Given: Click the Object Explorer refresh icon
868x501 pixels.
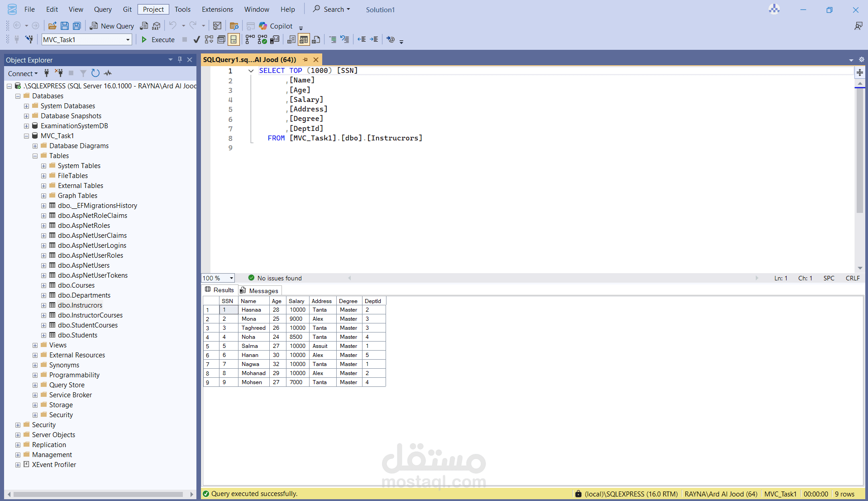Looking at the screenshot, I should (x=95, y=73).
